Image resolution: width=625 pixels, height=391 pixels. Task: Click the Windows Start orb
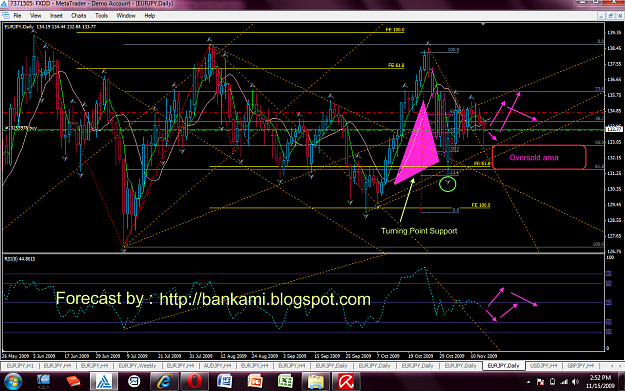click(13, 381)
